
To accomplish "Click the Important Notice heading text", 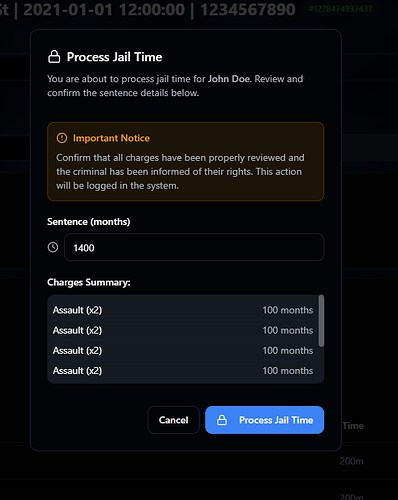I will tap(111, 138).
